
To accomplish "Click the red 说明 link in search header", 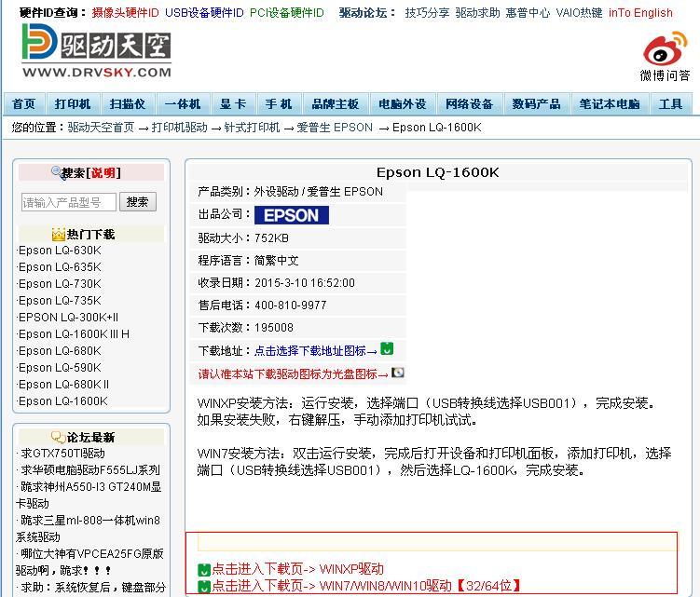I will [103, 172].
